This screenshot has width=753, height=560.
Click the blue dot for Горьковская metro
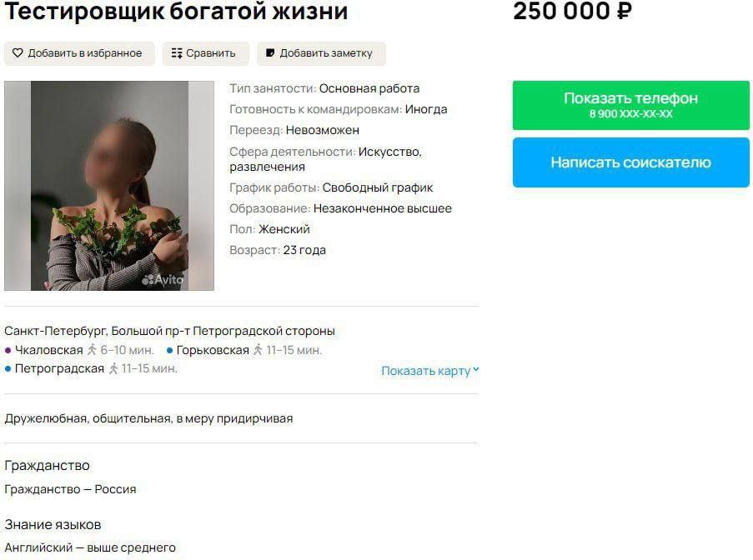coord(169,351)
